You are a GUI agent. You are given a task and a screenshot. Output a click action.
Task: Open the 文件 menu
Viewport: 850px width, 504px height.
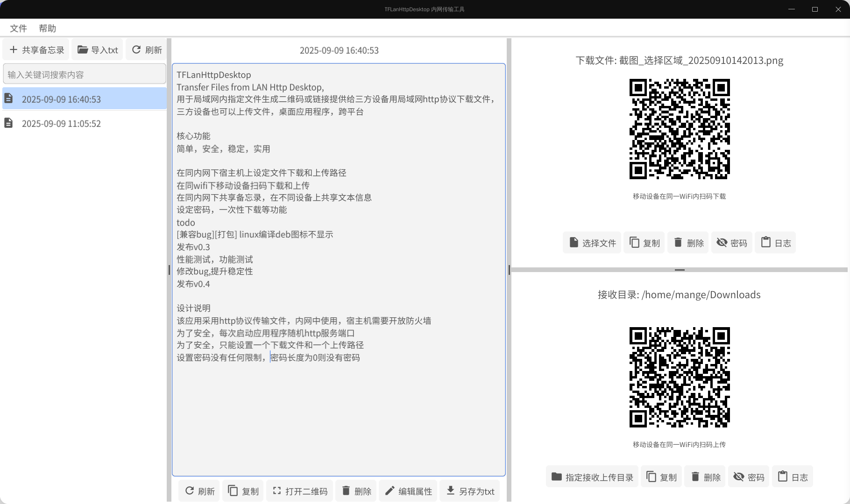click(x=18, y=28)
